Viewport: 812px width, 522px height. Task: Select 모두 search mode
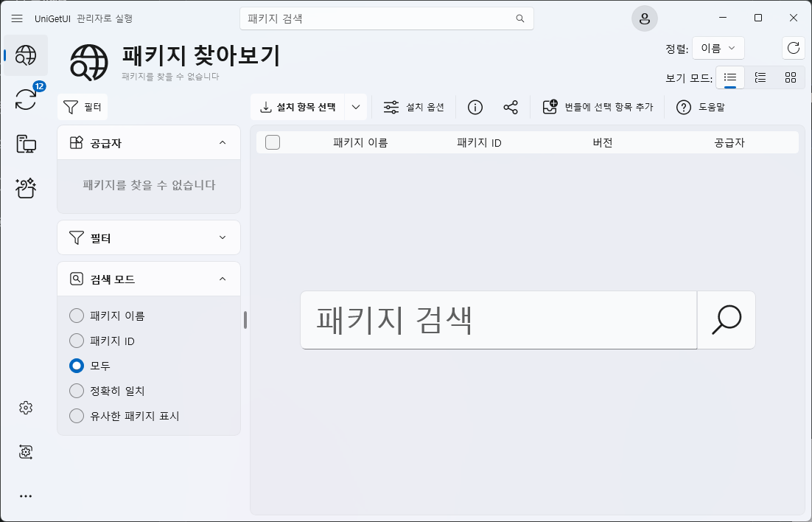click(x=90, y=366)
